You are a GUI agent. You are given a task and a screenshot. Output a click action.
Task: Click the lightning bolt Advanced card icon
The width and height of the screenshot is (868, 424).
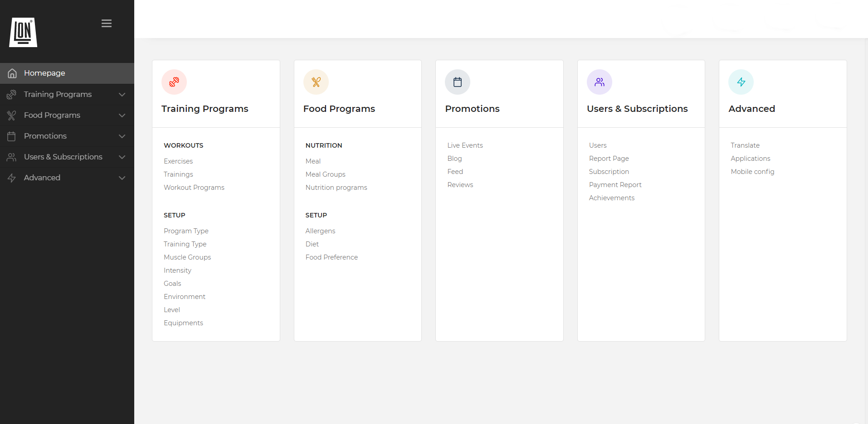click(741, 82)
